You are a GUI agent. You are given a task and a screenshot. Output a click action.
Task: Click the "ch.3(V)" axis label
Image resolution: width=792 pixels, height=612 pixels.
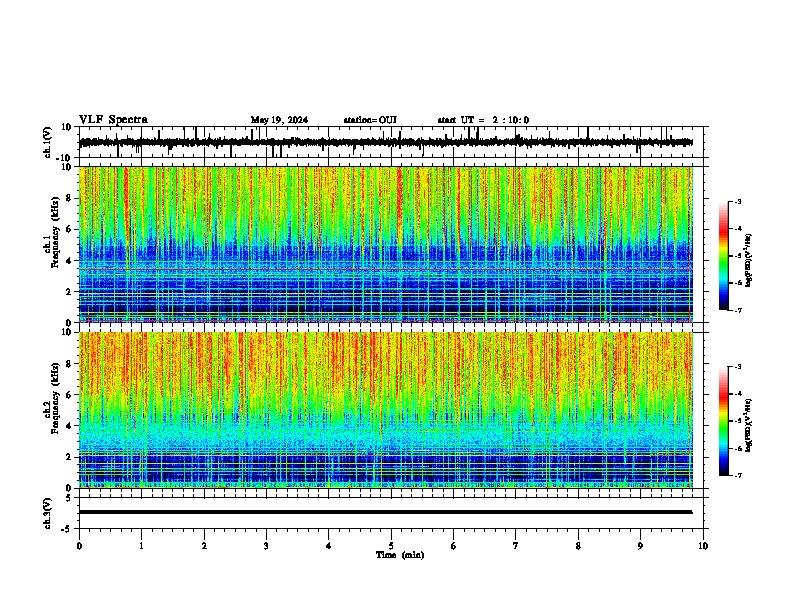click(48, 513)
